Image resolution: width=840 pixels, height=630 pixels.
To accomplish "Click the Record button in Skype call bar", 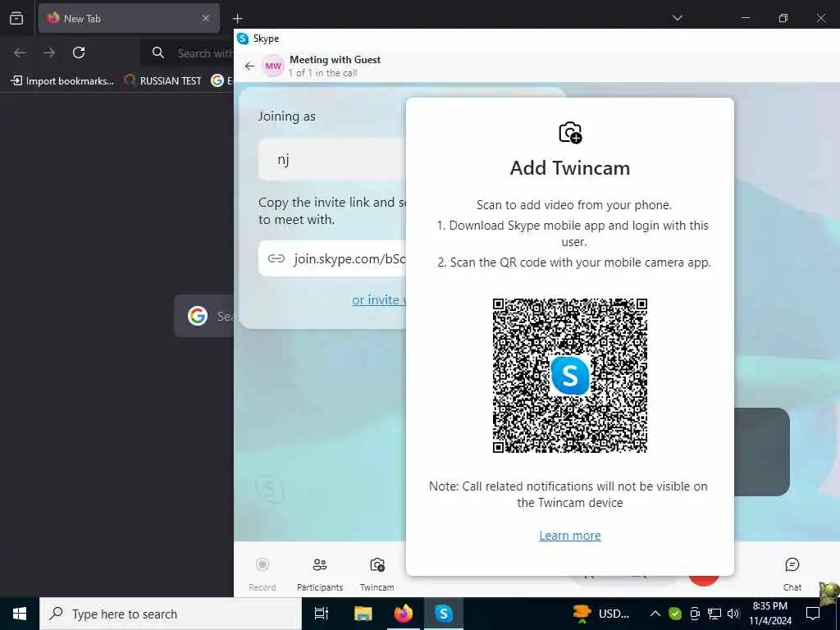I will click(262, 573).
